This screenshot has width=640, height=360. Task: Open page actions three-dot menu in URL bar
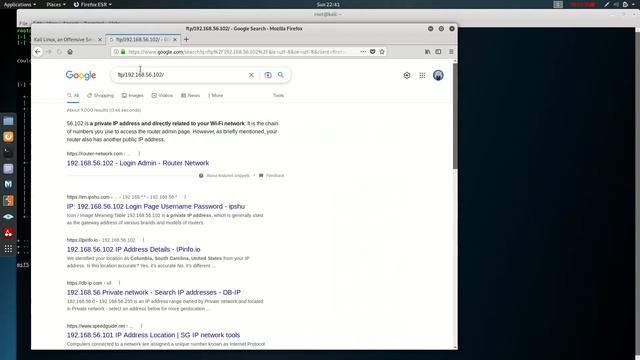tap(363, 52)
